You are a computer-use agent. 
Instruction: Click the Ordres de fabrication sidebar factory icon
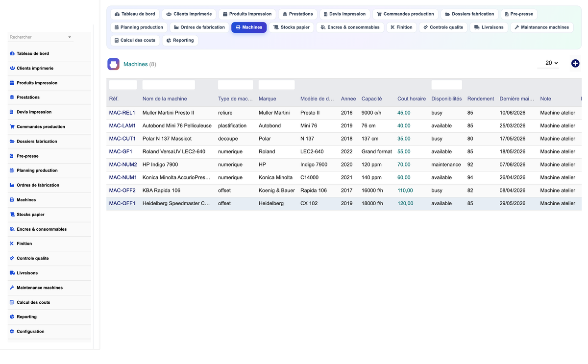(x=12, y=185)
